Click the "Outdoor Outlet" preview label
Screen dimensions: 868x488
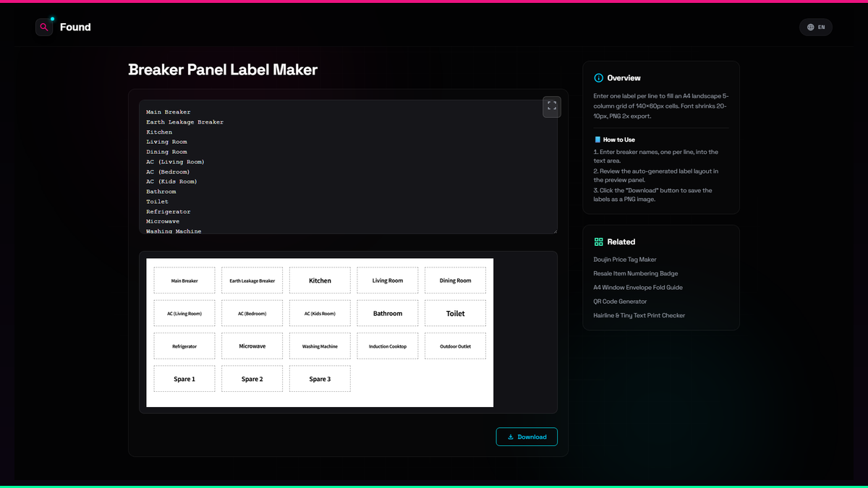tap(455, 346)
